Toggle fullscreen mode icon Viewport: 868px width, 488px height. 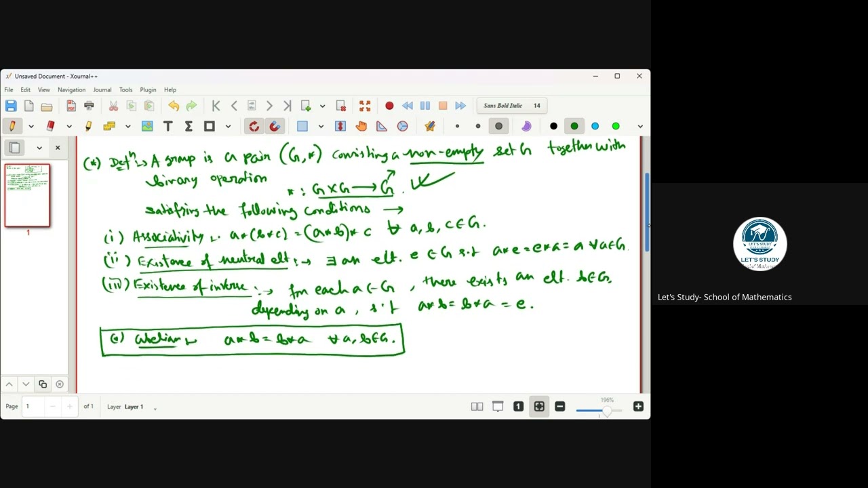coord(365,106)
